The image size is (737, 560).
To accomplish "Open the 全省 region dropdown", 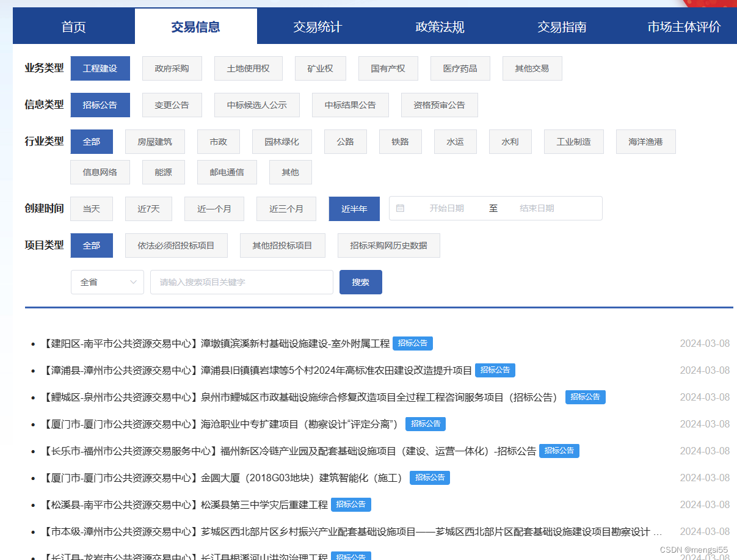I will (x=107, y=282).
